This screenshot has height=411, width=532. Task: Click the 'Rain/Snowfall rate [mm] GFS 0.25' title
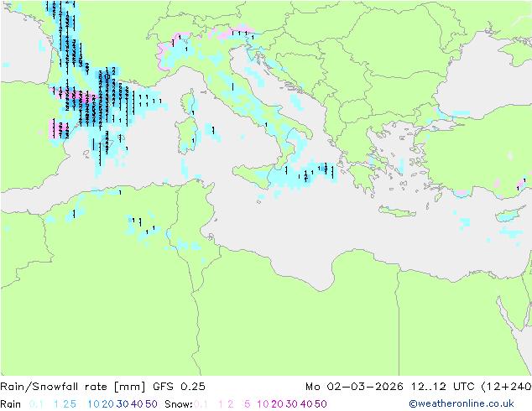pos(102,387)
